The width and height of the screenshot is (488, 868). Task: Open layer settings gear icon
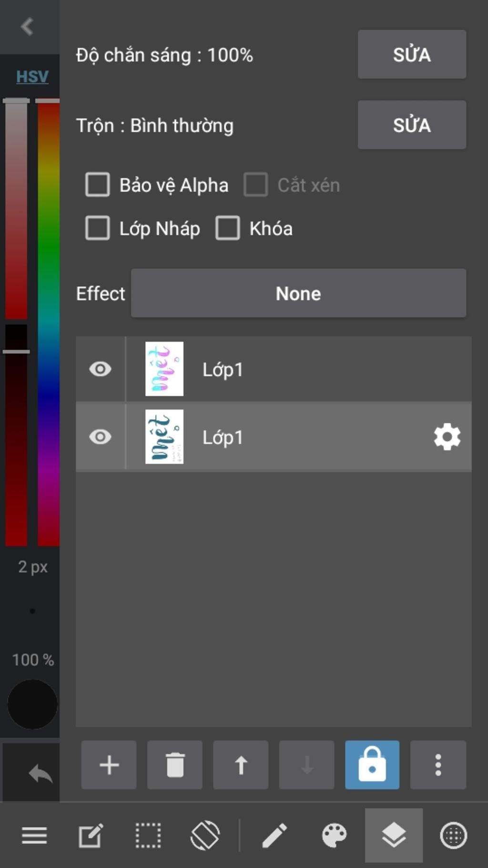[447, 437]
